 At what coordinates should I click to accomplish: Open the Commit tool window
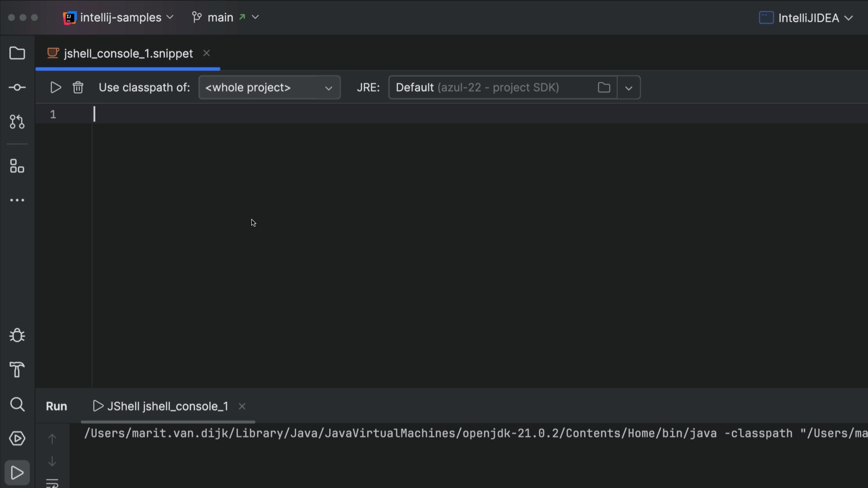17,88
